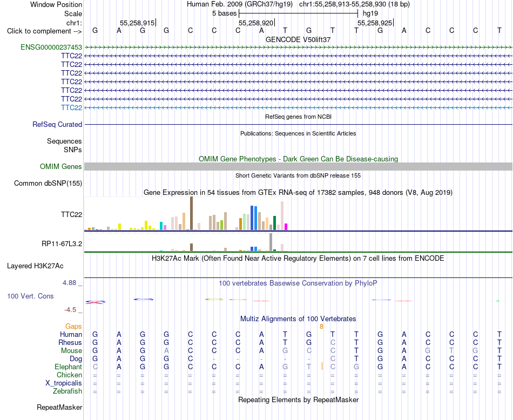Click the 100 Vert. Cons label
This screenshot has height=420, width=513.
pyautogui.click(x=30, y=296)
